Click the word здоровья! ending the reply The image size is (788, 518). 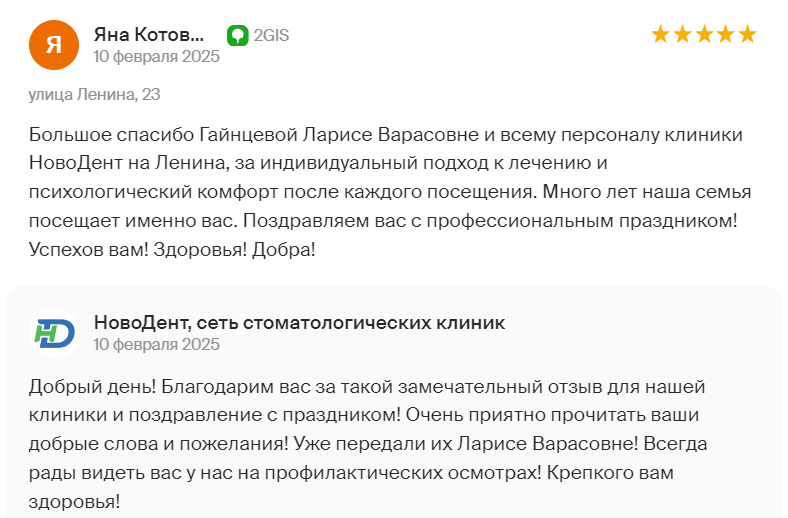[x=74, y=501]
